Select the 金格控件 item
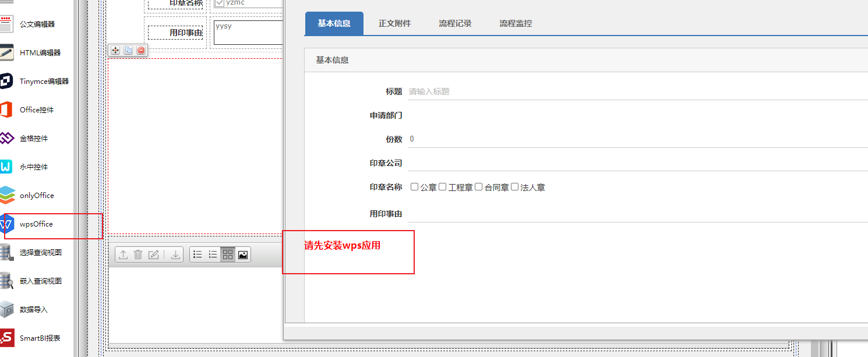Screen dimensions: 868x357 point(35,138)
